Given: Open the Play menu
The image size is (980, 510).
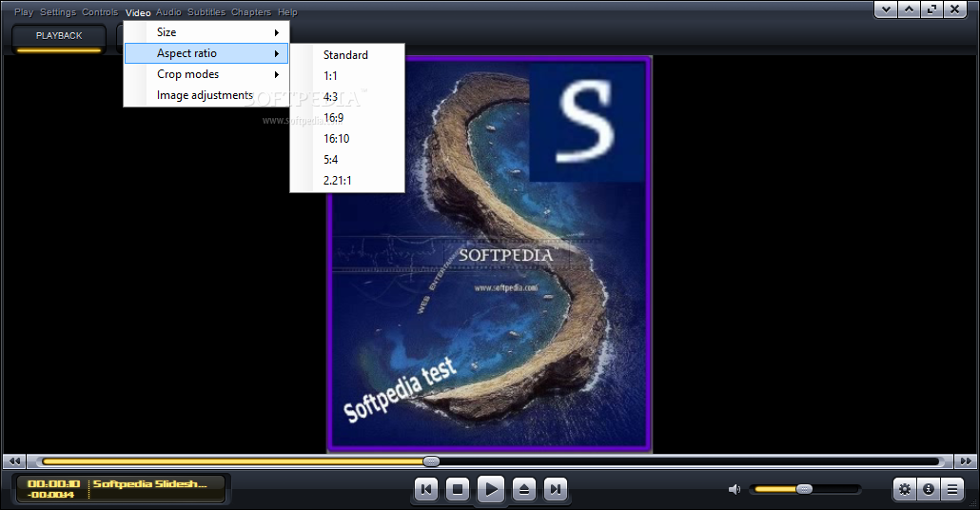Looking at the screenshot, I should [24, 11].
